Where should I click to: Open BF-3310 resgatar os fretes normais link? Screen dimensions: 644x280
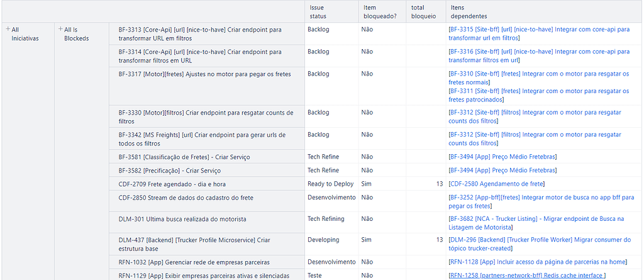pyautogui.click(x=539, y=78)
